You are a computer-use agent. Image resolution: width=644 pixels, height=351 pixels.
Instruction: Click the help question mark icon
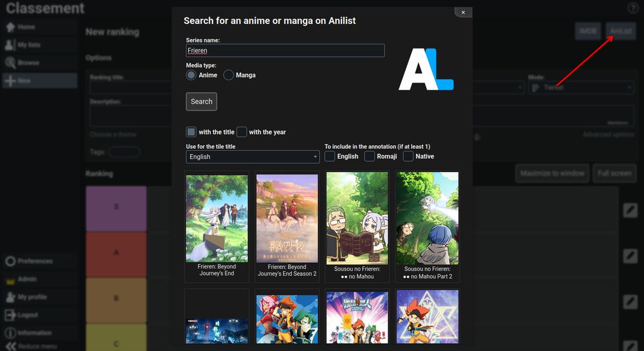point(633,8)
